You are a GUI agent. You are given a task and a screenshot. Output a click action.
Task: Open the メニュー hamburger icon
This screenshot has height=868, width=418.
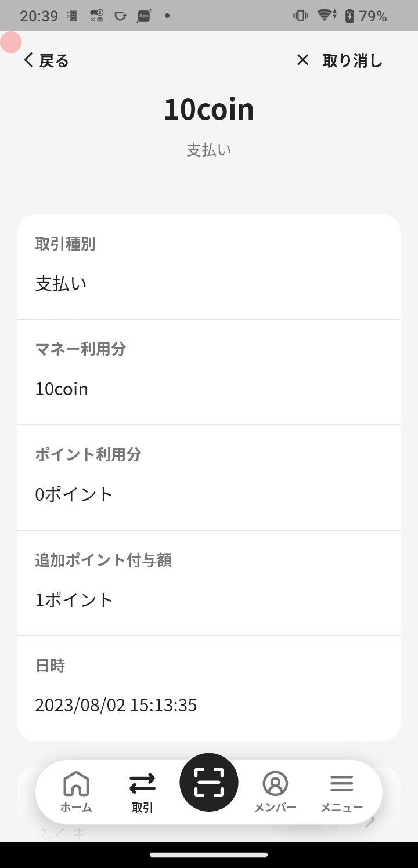(341, 783)
